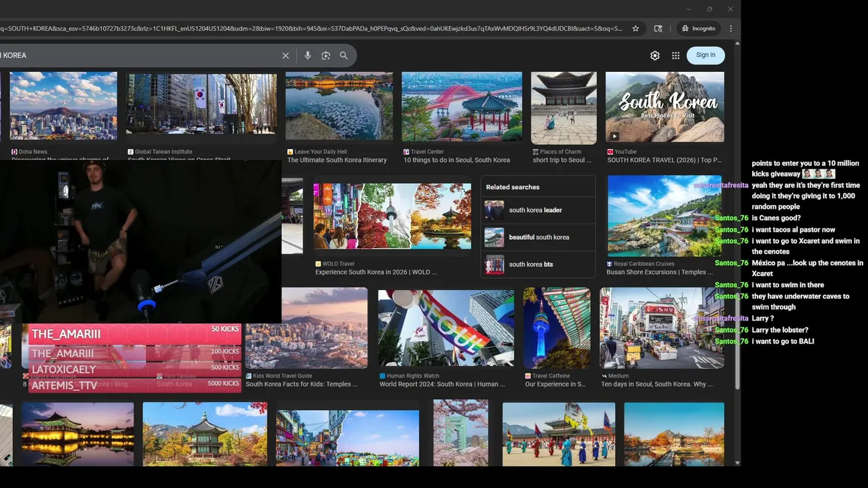Click 'short trip to Seoul' caption link

(x=562, y=160)
